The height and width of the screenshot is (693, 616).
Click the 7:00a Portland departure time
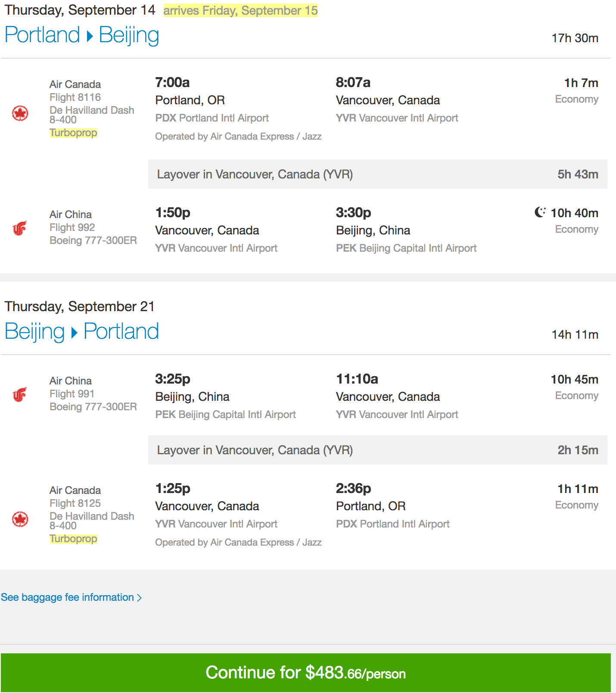[172, 82]
